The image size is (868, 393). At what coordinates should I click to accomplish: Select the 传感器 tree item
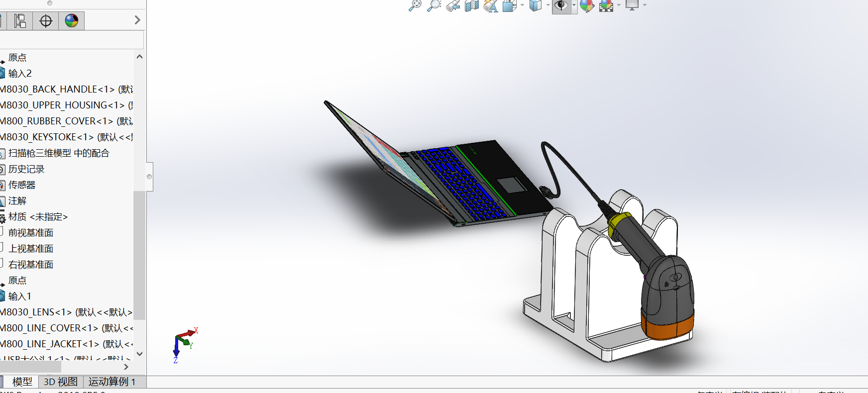[22, 185]
